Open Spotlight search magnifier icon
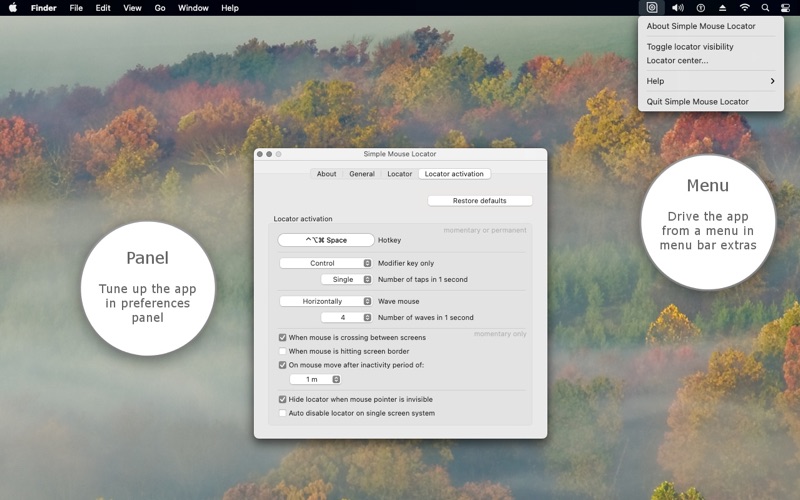Image resolution: width=800 pixels, height=500 pixels. point(765,8)
